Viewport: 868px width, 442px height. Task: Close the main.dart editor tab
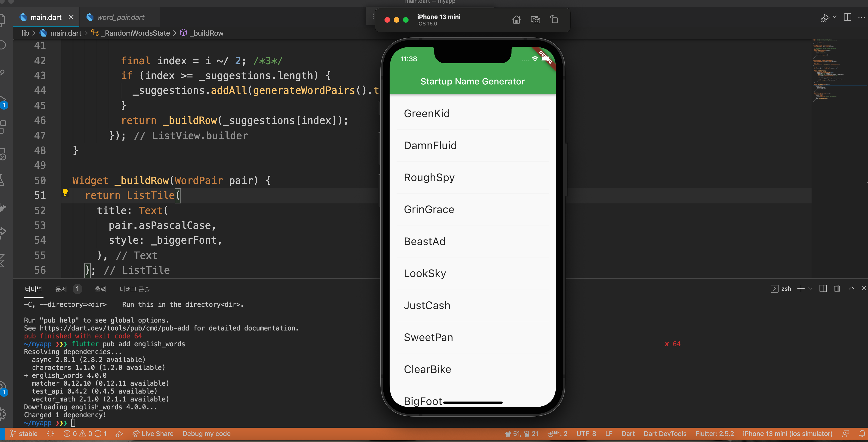pyautogui.click(x=71, y=17)
